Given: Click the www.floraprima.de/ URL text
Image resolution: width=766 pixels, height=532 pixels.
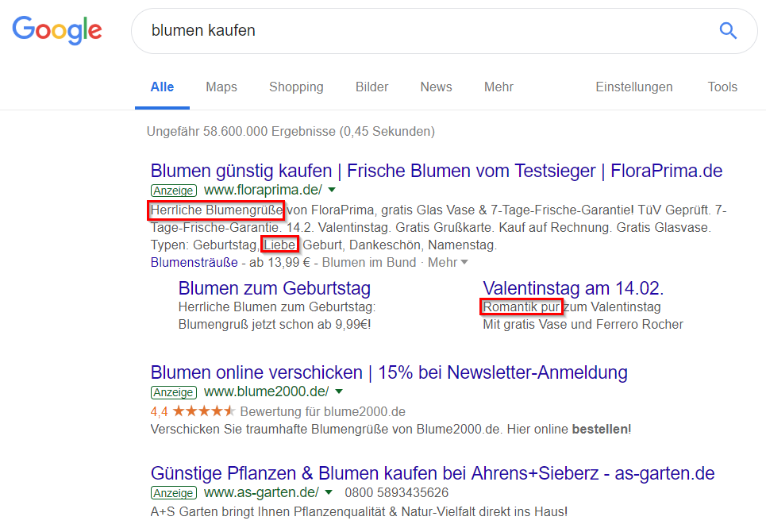Looking at the screenshot, I should (263, 190).
